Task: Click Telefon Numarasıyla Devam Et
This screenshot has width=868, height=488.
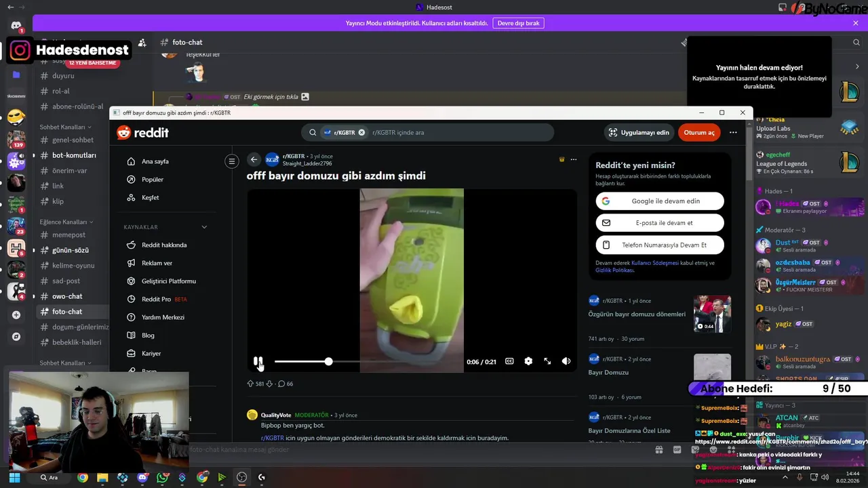Action: click(x=660, y=245)
